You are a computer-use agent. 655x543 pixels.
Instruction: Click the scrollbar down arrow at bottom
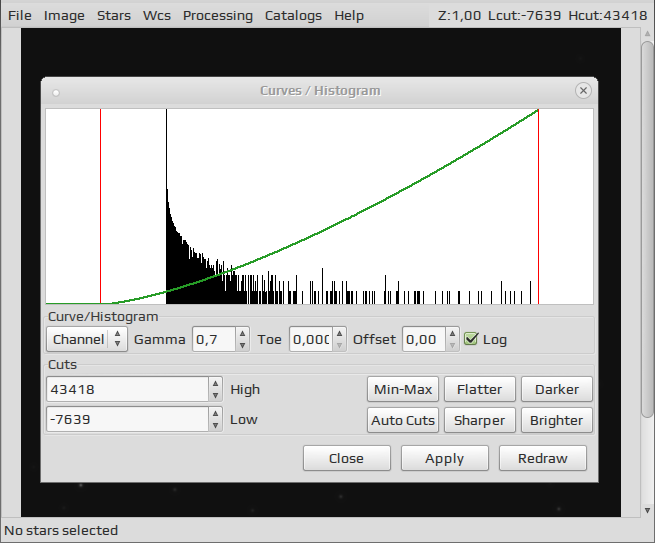(x=647, y=510)
